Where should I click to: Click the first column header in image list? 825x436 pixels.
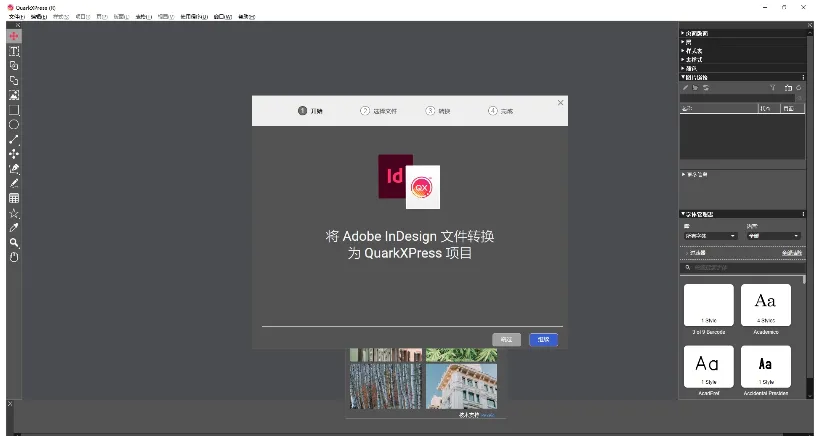(x=718, y=108)
